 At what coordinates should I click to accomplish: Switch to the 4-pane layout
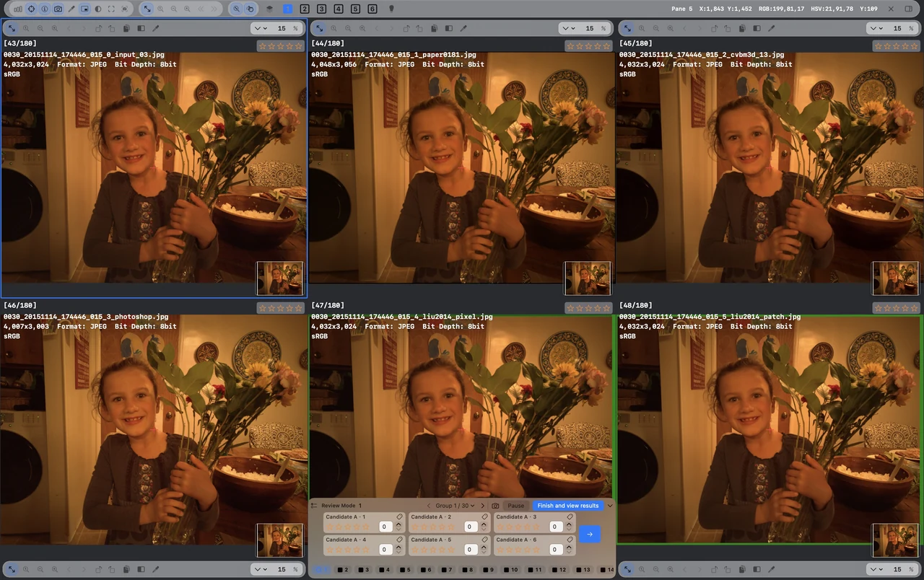pos(339,9)
